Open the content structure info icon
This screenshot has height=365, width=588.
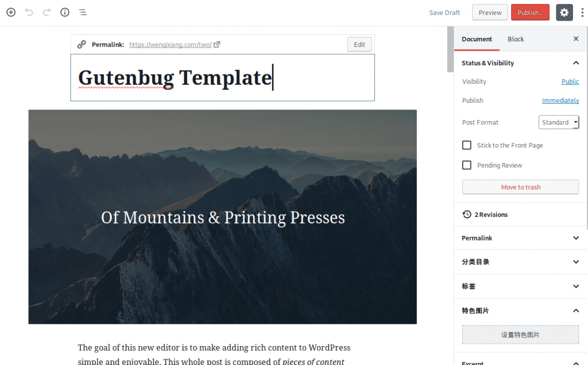65,13
